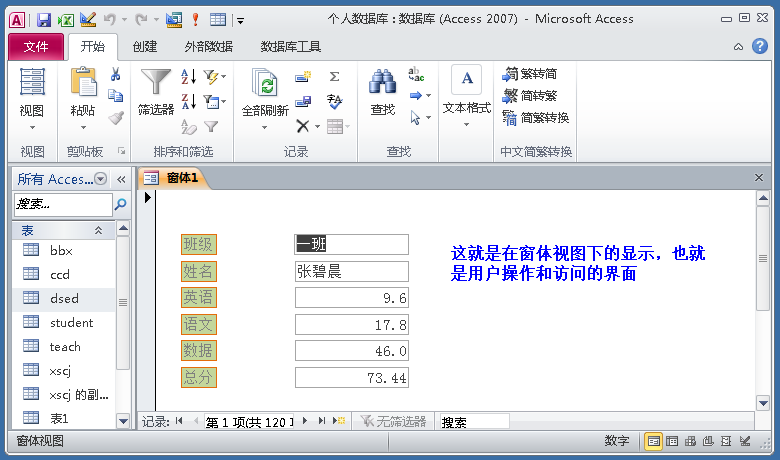Open Delete record dropdown arrow

click(317, 126)
